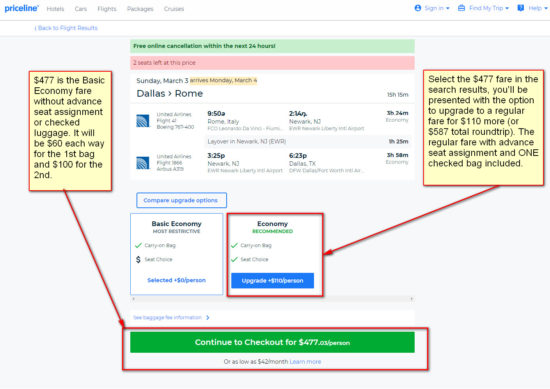The image size is (550, 389).
Task: Click the priceline logo
Action: coord(21,8)
